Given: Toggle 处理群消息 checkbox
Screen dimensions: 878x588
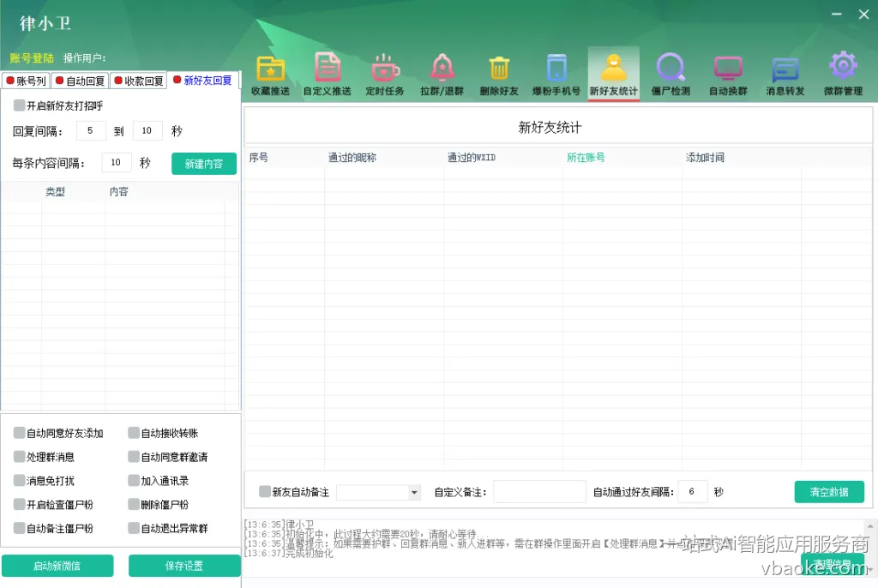Looking at the screenshot, I should point(20,457).
